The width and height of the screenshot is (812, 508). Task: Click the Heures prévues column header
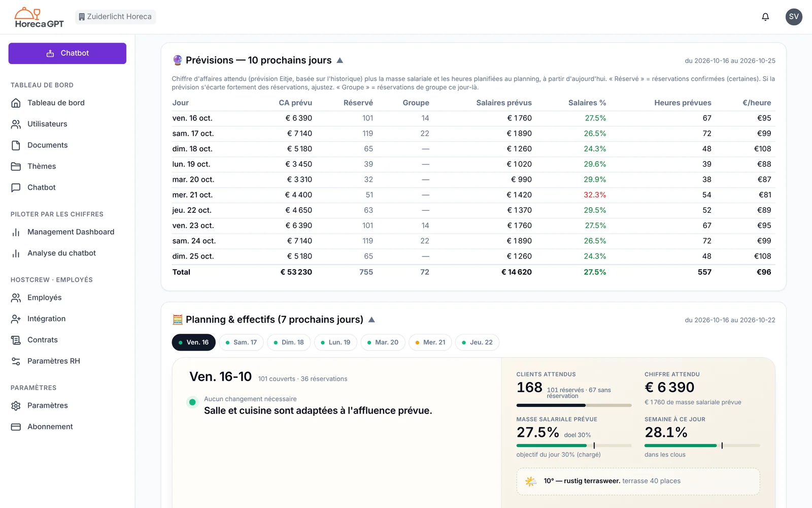click(x=683, y=103)
